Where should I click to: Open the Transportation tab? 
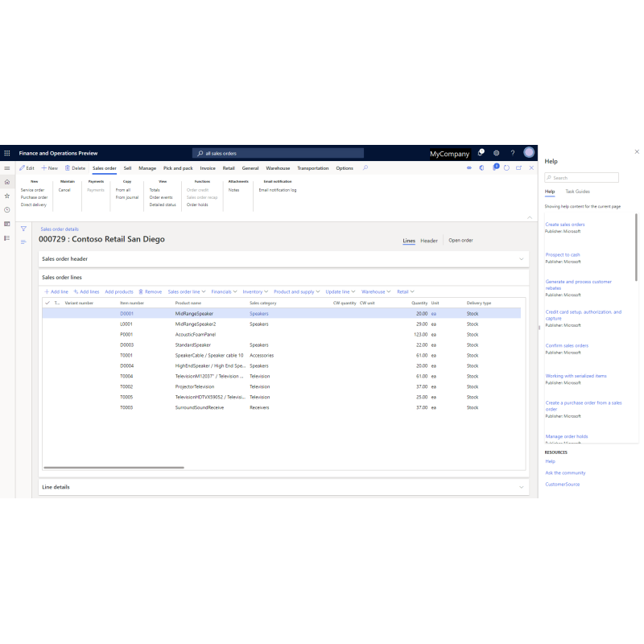pos(312,168)
